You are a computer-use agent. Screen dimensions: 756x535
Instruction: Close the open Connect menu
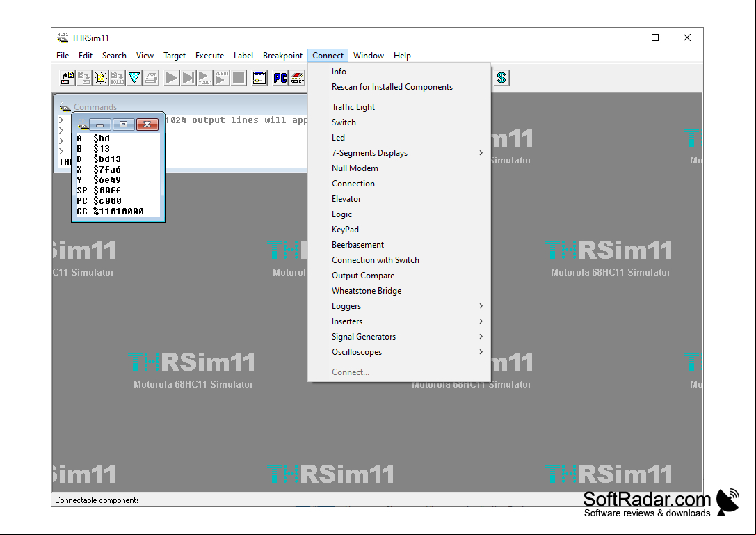[328, 56]
